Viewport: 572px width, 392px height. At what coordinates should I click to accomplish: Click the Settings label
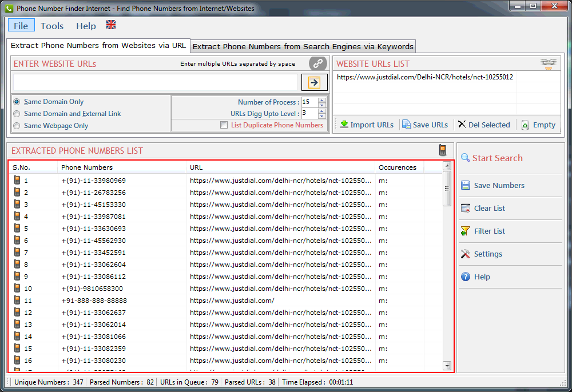488,254
